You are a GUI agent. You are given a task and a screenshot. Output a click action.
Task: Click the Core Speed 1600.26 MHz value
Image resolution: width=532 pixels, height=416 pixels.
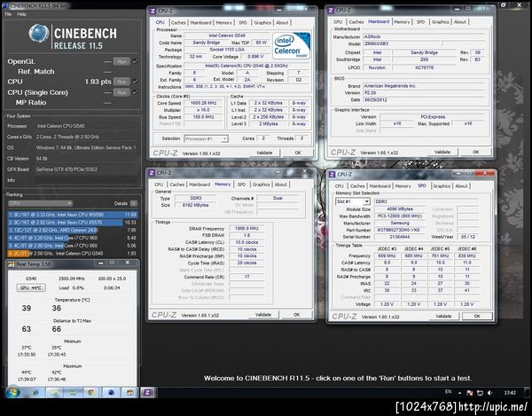[203, 103]
